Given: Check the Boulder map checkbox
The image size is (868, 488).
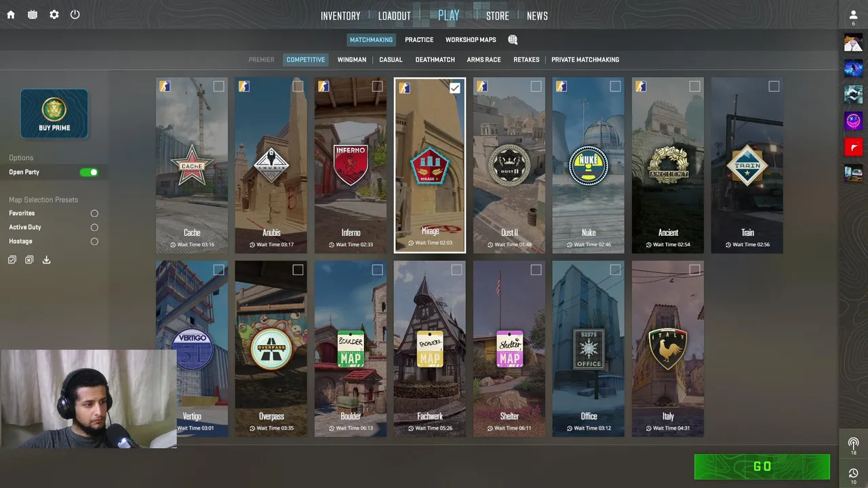Looking at the screenshot, I should click(377, 270).
